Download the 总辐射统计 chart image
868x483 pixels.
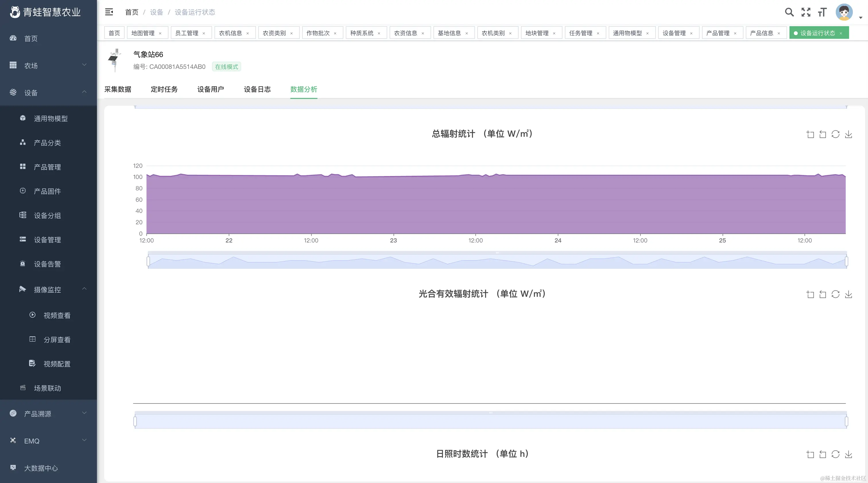(x=848, y=134)
